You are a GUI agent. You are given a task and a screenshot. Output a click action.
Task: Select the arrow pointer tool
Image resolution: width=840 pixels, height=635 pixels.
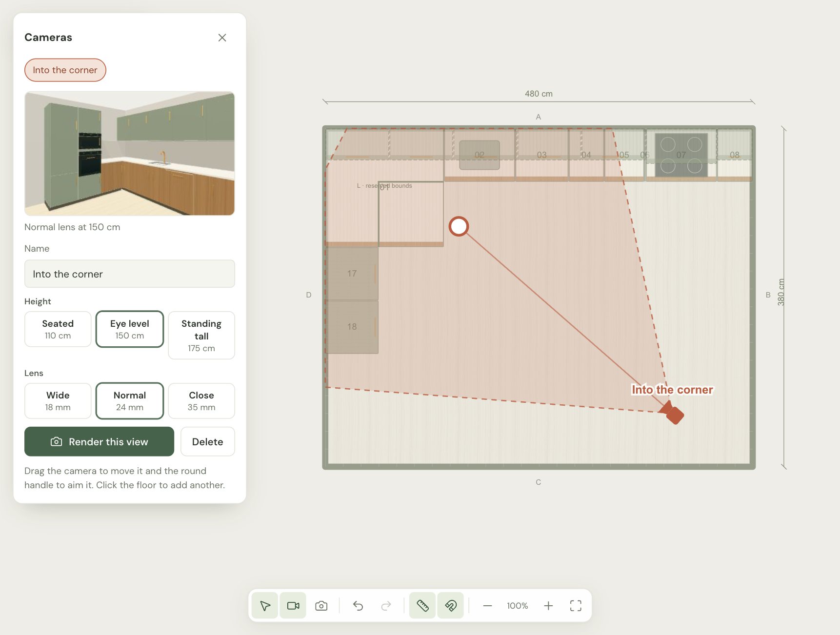[265, 605]
